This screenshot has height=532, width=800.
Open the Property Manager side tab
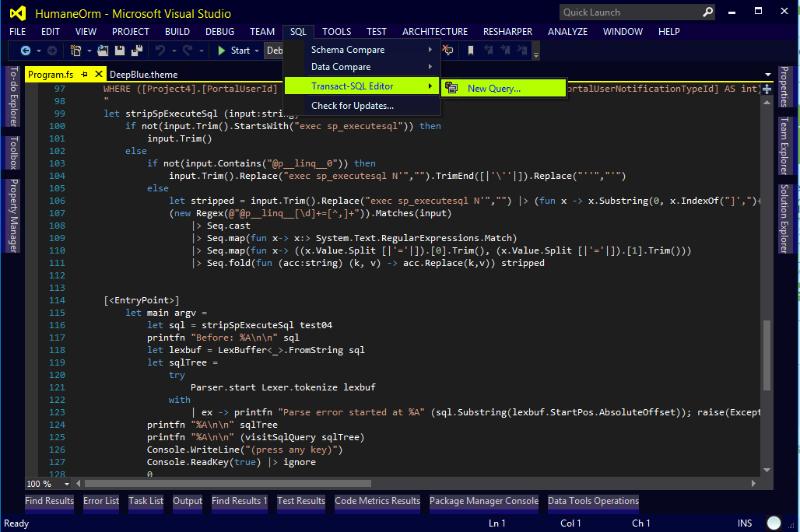[14, 215]
